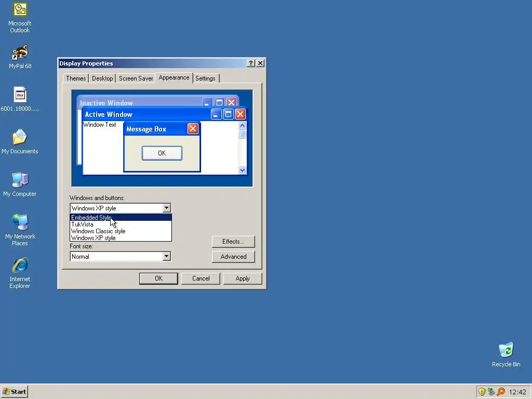Screen dimensions: 532x399
Task: Apply the appearance changes
Action: click(243, 278)
